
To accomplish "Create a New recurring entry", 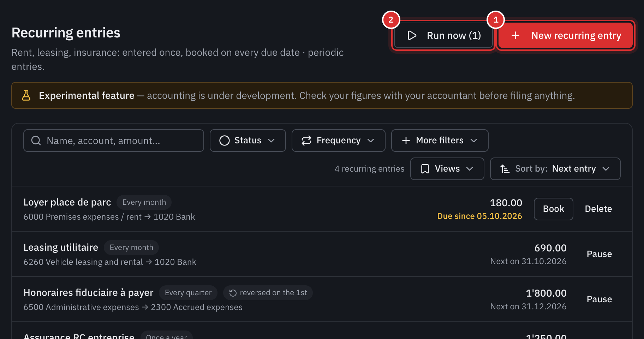I will click(x=566, y=35).
